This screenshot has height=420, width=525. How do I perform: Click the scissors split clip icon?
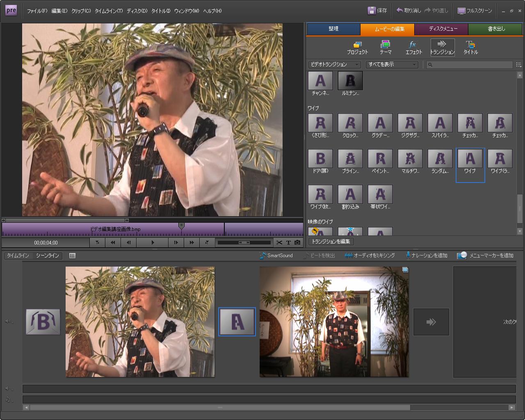pos(279,242)
